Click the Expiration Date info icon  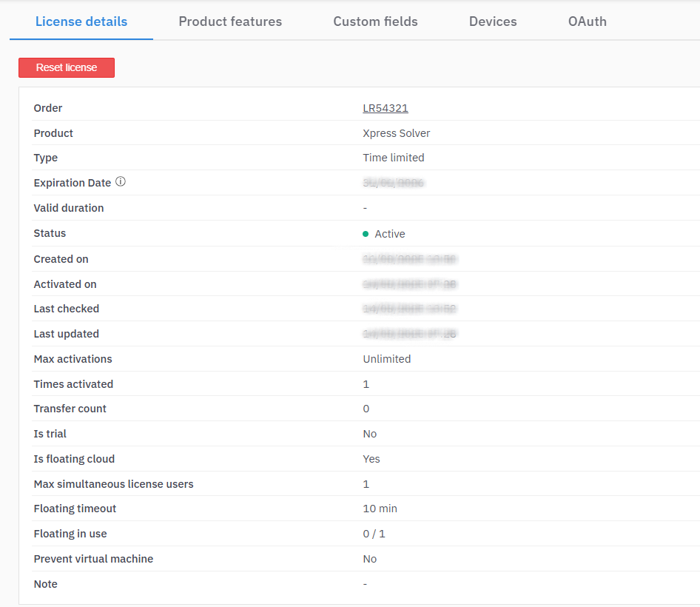point(121,182)
